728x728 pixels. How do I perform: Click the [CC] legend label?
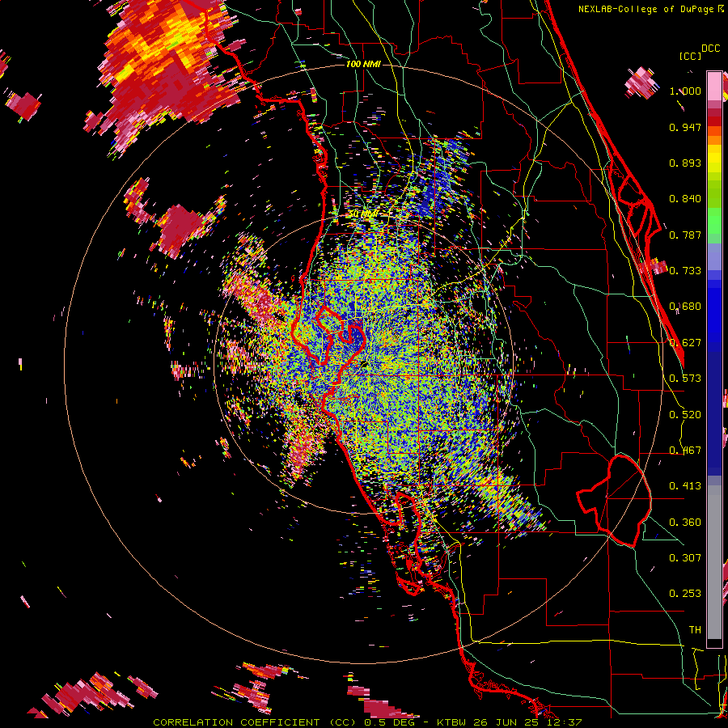pyautogui.click(x=690, y=56)
